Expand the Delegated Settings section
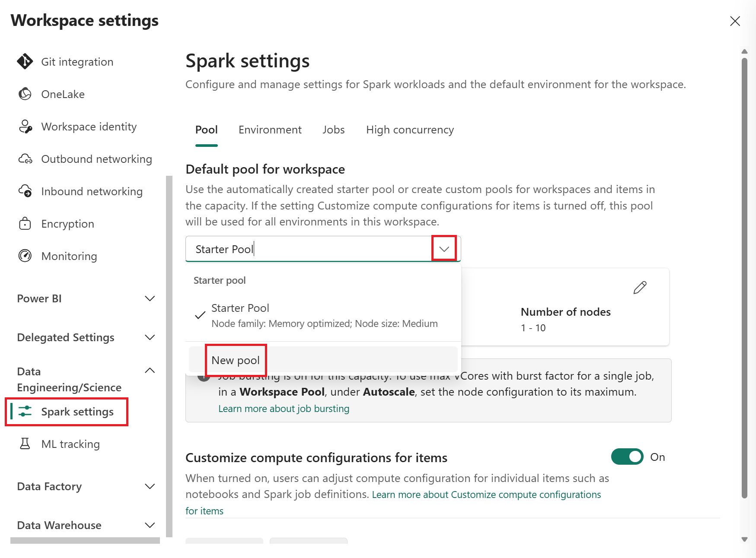This screenshot has height=558, width=756. coord(150,337)
